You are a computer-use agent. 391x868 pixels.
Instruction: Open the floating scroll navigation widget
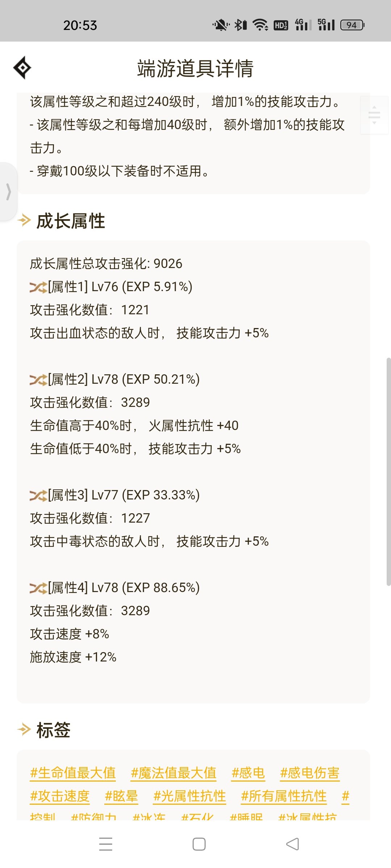(x=374, y=115)
